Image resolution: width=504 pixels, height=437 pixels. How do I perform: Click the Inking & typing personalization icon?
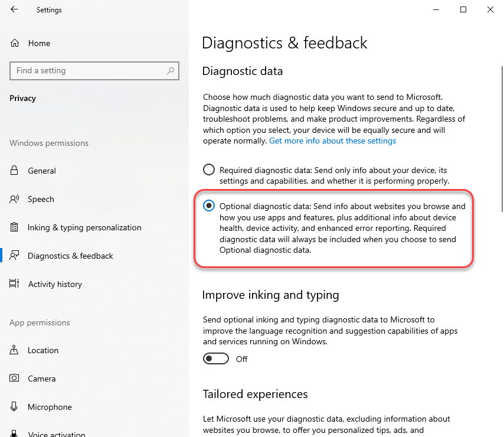coord(15,227)
